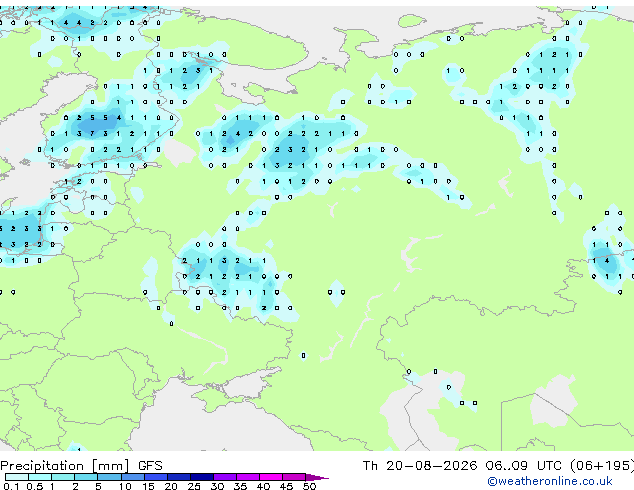The width and height of the screenshot is (634, 490).
Task: Click the '50' legend scale label
Action: tap(309, 486)
